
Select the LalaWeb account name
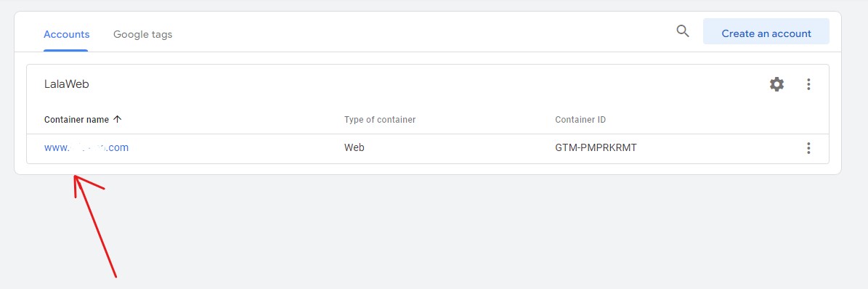66,84
